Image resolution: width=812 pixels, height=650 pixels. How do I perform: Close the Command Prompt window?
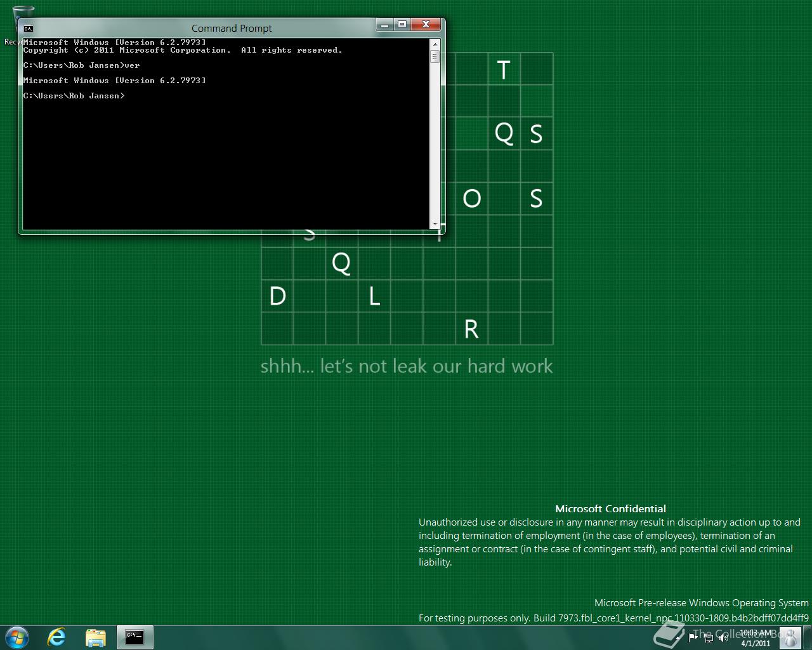coord(426,25)
